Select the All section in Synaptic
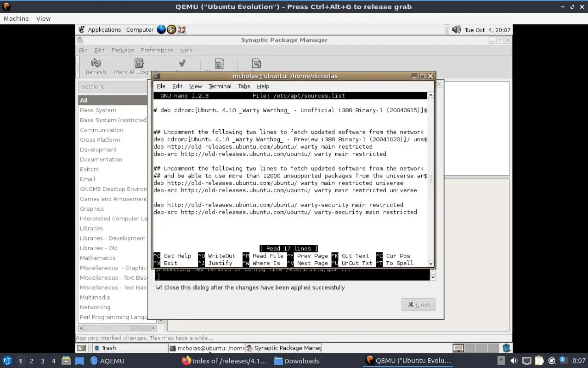Viewport: 588px width, 368px height. [113, 100]
